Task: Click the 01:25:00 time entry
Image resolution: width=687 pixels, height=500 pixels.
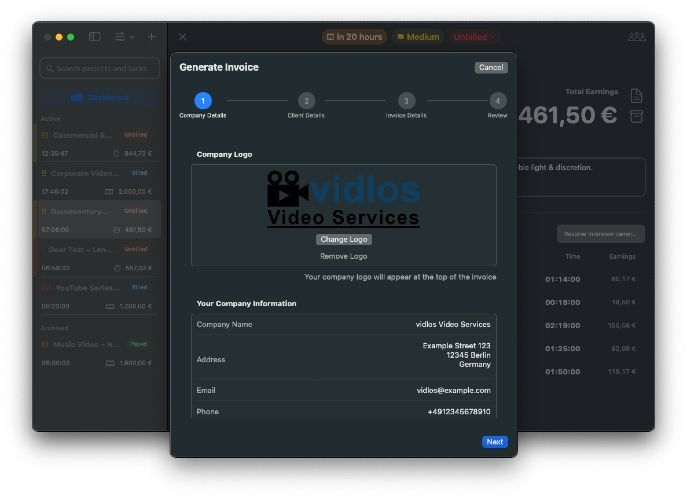Action: (563, 349)
